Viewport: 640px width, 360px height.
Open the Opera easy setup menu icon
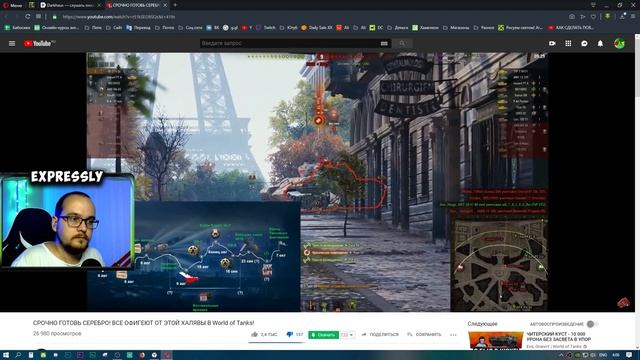(x=633, y=17)
